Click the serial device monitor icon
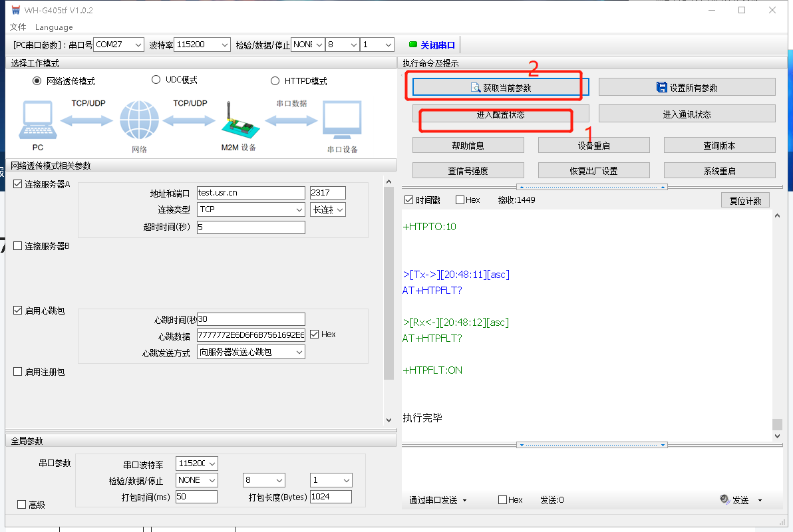This screenshot has height=532, width=793. 342,122
